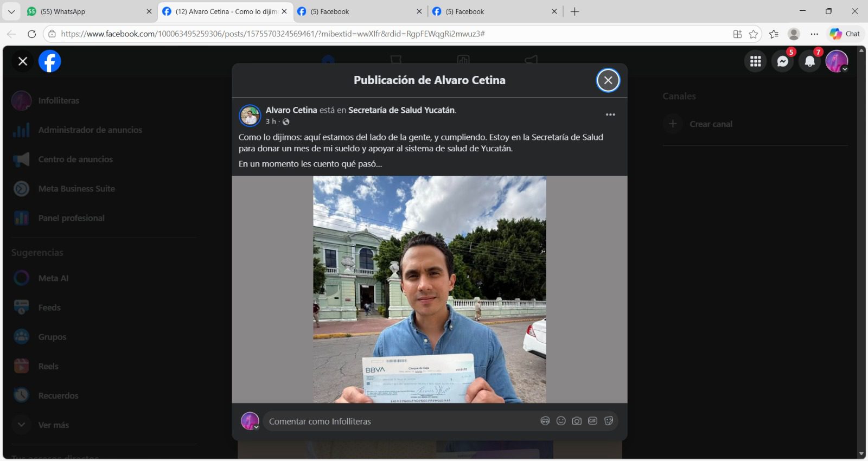Viewport: 868px width, 461px height.
Task: Open the post options three-dot menu
Action: (610, 114)
